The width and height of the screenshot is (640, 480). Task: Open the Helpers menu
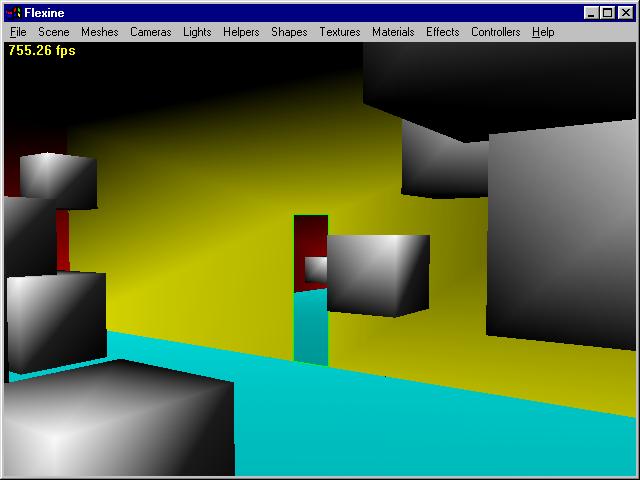click(241, 32)
